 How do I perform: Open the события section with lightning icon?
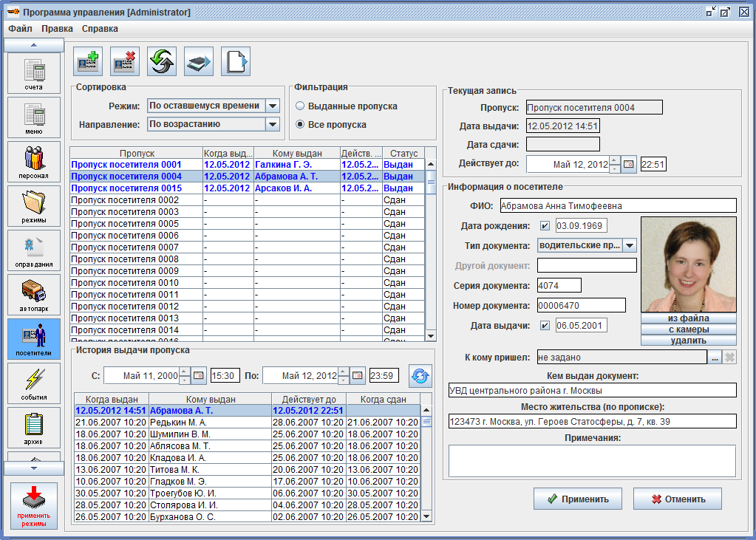pyautogui.click(x=34, y=383)
